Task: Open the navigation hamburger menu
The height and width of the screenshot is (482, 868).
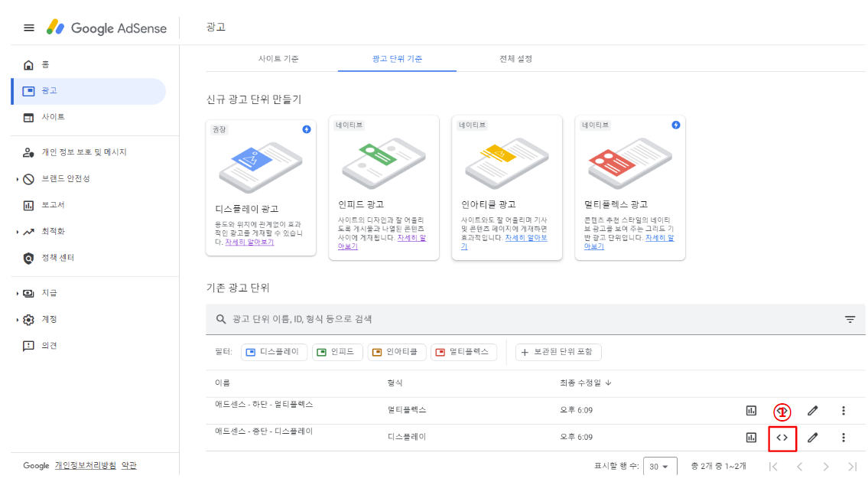Action: pos(29,28)
